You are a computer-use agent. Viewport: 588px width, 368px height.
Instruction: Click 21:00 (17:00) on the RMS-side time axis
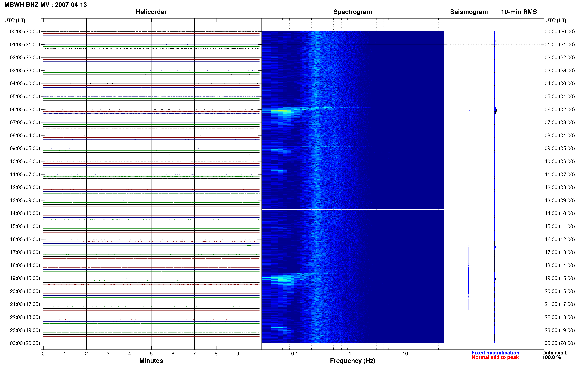tap(560, 304)
